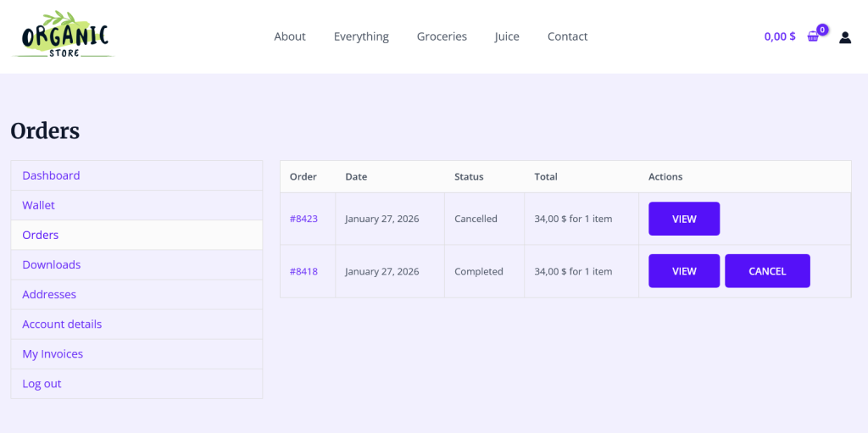Image resolution: width=868 pixels, height=433 pixels.
Task: Log out of the account
Action: pyautogui.click(x=136, y=384)
